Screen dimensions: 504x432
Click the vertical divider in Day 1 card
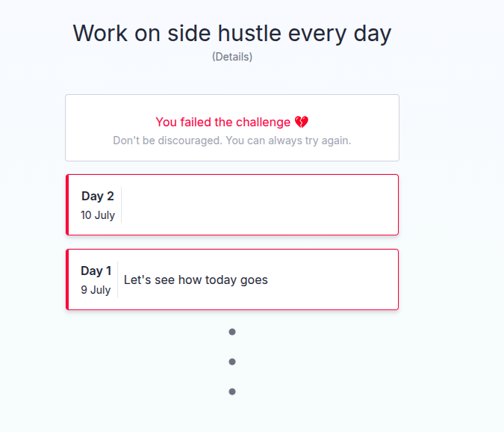[117, 280]
